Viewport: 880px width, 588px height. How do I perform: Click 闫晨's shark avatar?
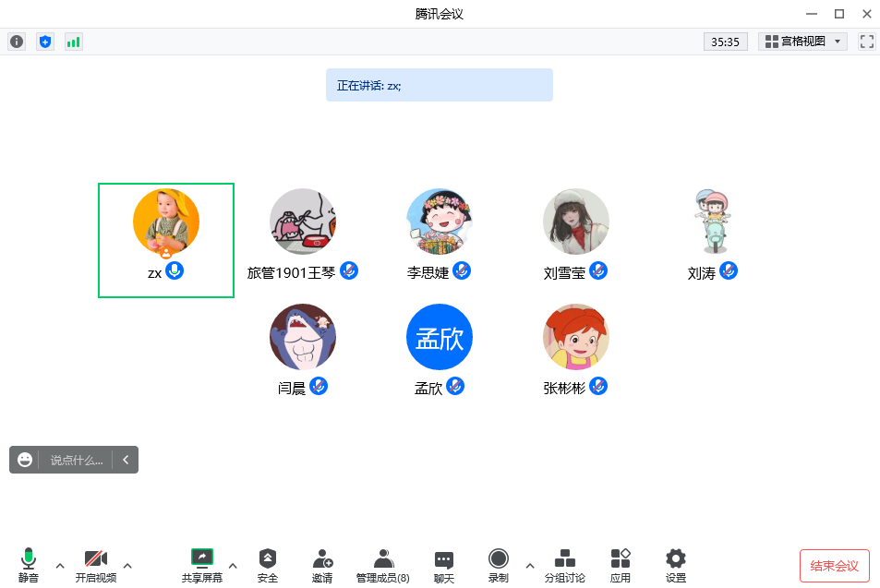tap(303, 337)
